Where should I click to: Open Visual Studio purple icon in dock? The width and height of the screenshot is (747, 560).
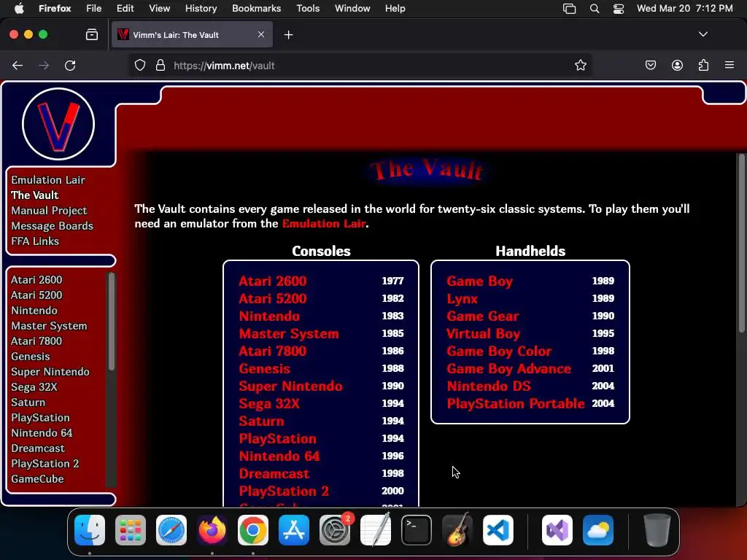point(557,530)
